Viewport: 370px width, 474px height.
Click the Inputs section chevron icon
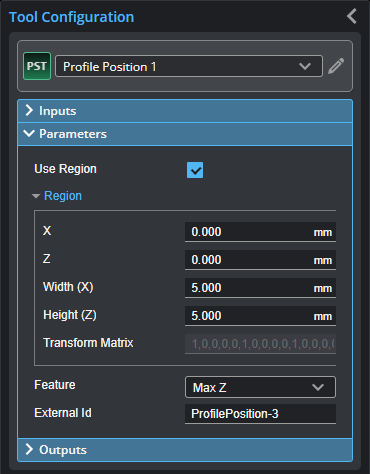[29, 110]
